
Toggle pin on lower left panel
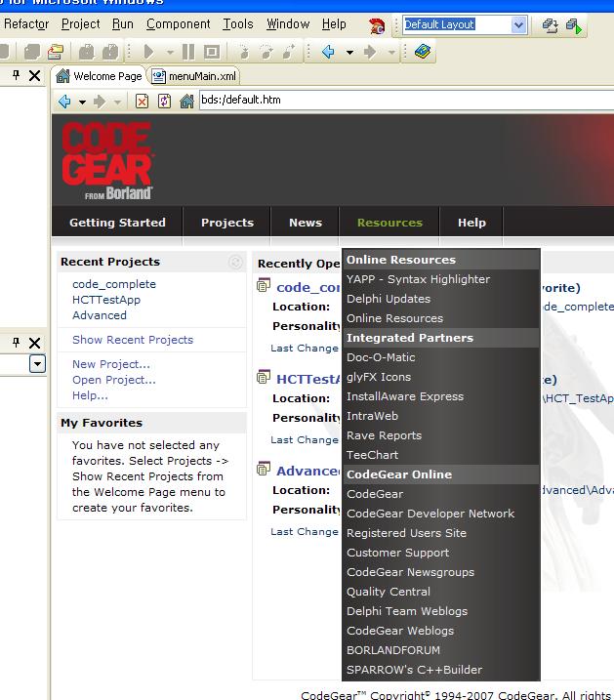pos(17,343)
